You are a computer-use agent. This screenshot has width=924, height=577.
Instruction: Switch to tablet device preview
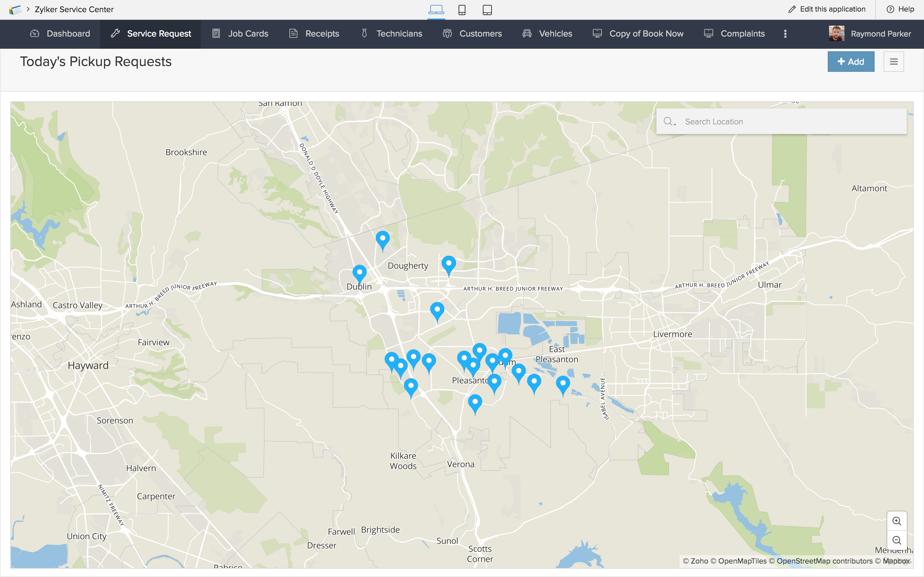coord(487,10)
